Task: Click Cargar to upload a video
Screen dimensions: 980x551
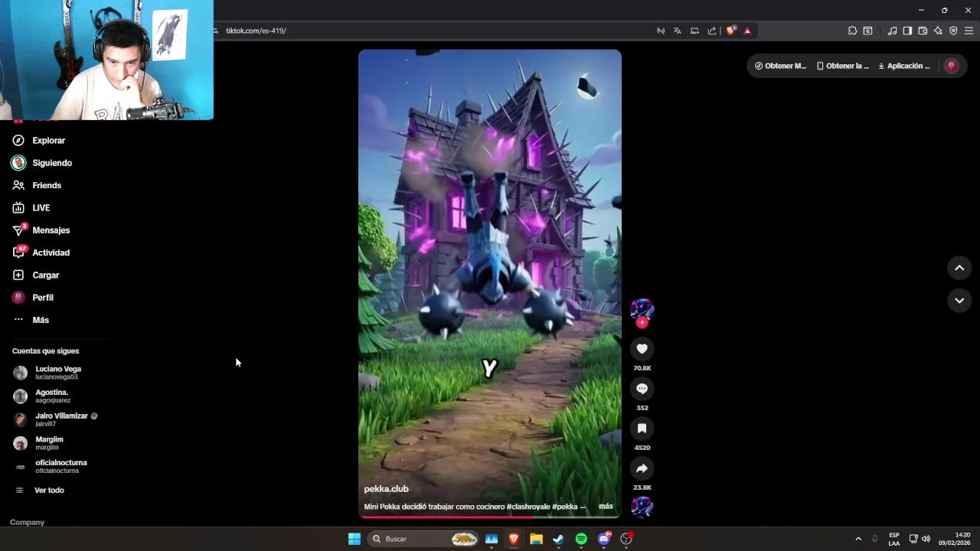Action: [36, 275]
